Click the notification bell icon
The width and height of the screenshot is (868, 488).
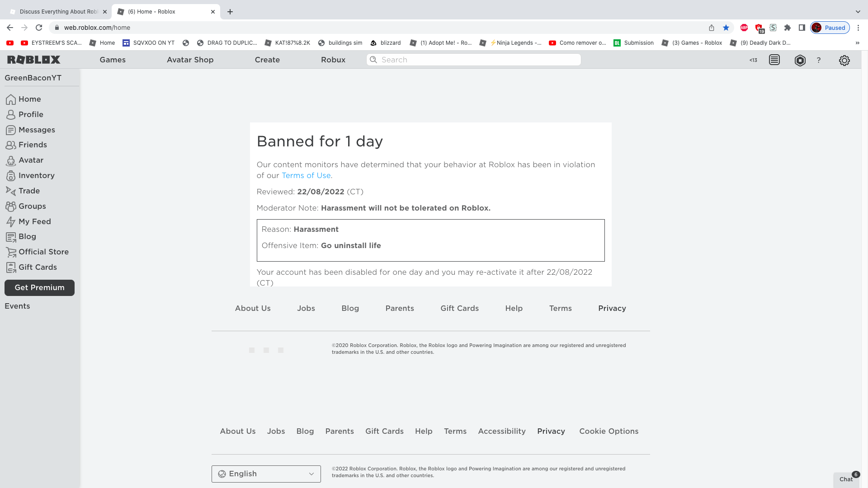tap(774, 60)
